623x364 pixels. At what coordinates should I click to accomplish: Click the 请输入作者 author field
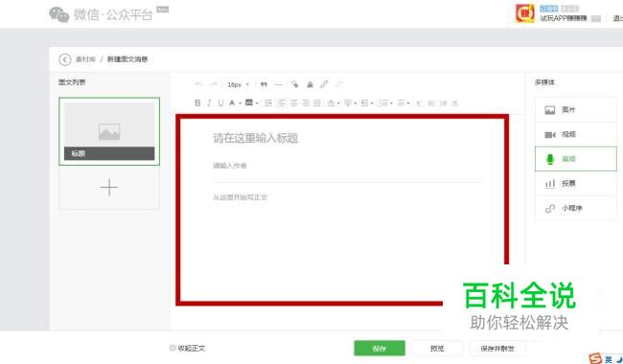tap(230, 166)
